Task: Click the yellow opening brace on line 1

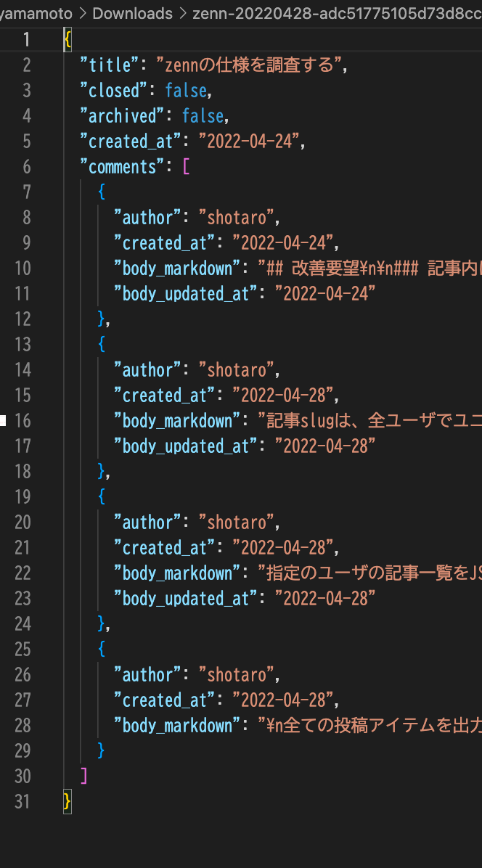Action: coord(68,40)
